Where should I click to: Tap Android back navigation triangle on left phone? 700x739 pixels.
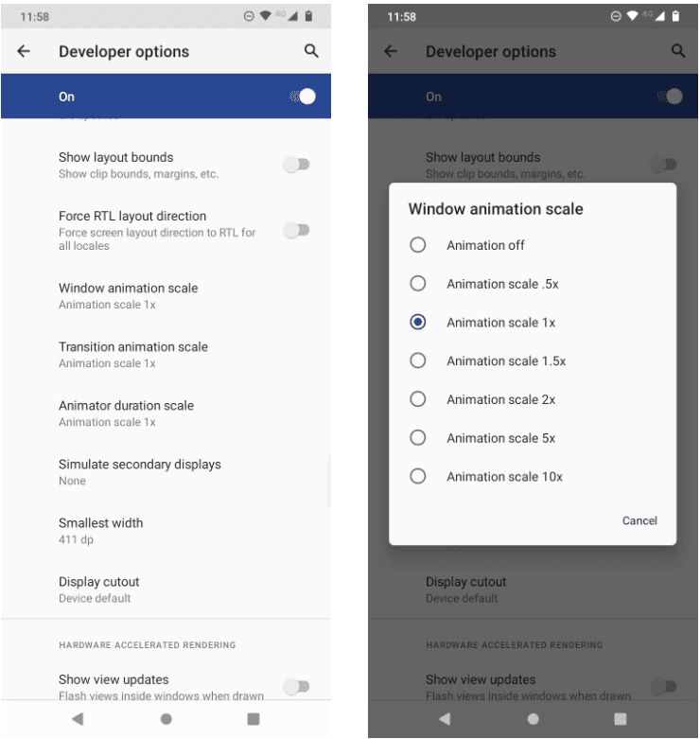pyautogui.click(x=78, y=719)
